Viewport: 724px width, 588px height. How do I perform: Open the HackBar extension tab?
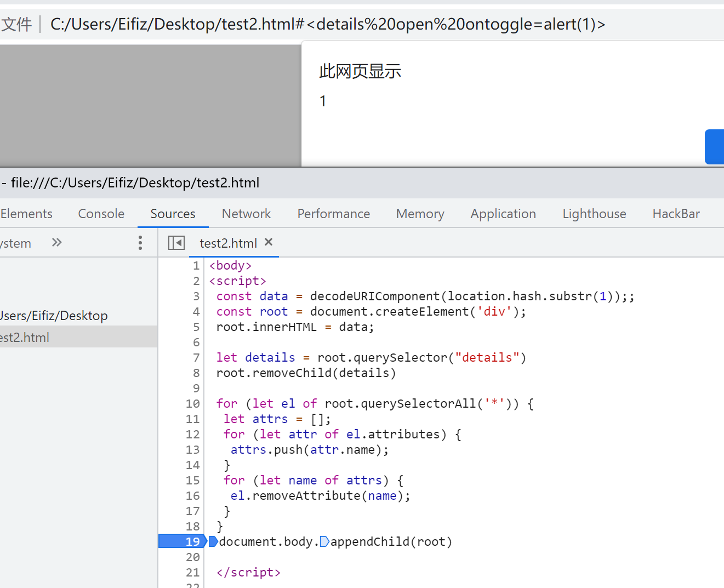point(676,214)
